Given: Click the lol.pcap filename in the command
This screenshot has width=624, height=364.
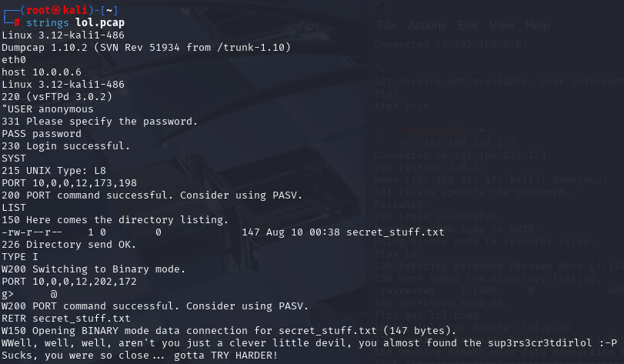Looking at the screenshot, I should [x=100, y=22].
